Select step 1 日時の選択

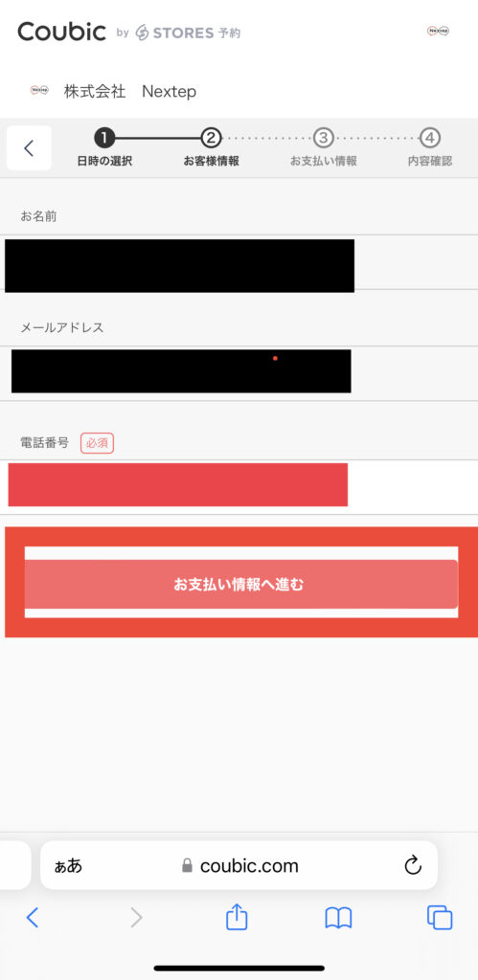pyautogui.click(x=104, y=148)
